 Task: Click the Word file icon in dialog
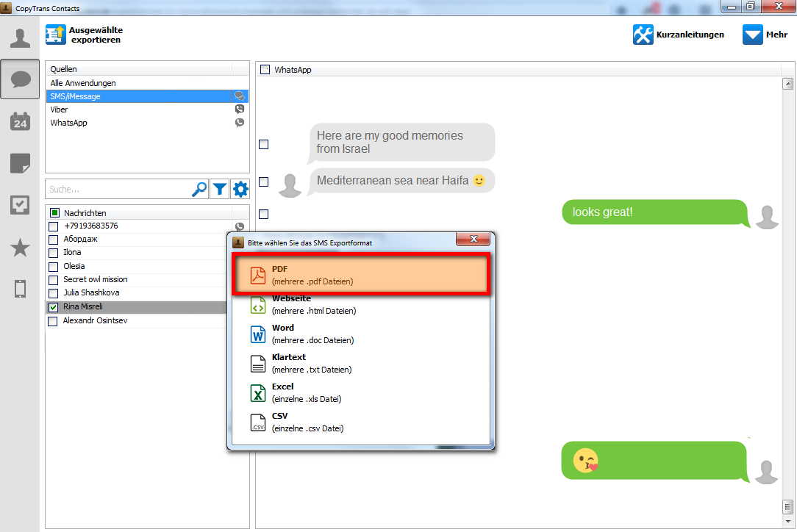[x=258, y=334]
